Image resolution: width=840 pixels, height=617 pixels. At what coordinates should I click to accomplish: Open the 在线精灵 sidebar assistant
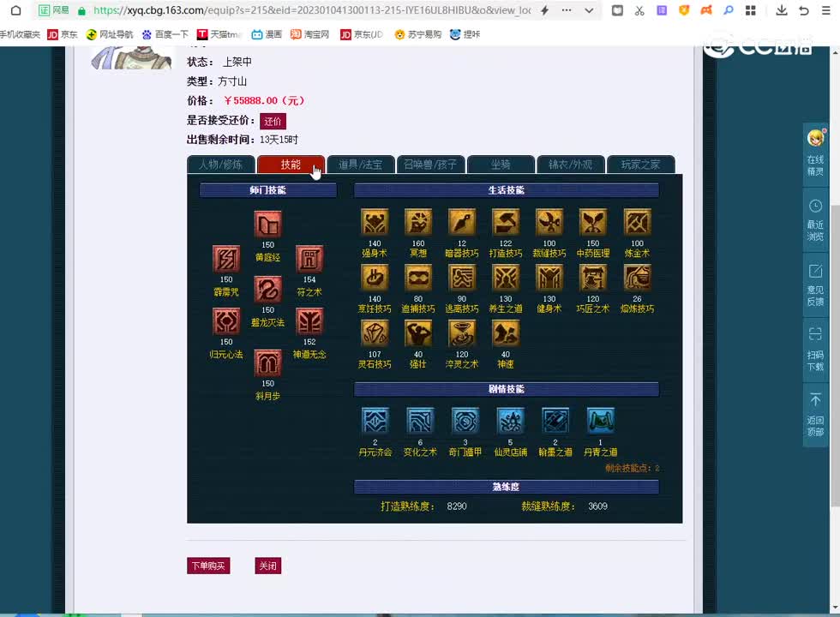[815, 153]
